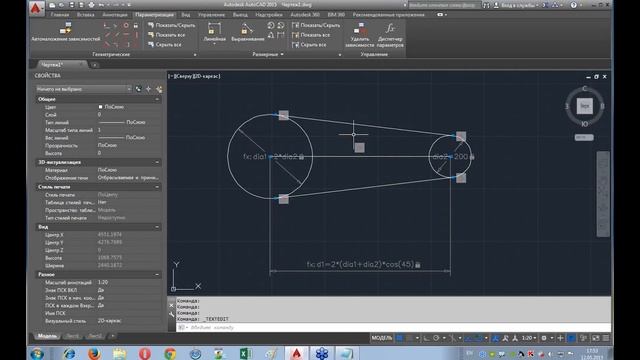640x360 pixels.
Task: Click Delete Constraints (Удалить зависимости) icon
Action: click(359, 28)
